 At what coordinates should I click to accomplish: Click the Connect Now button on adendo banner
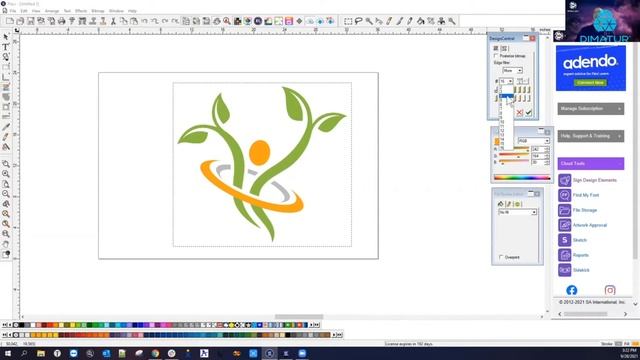point(590,82)
